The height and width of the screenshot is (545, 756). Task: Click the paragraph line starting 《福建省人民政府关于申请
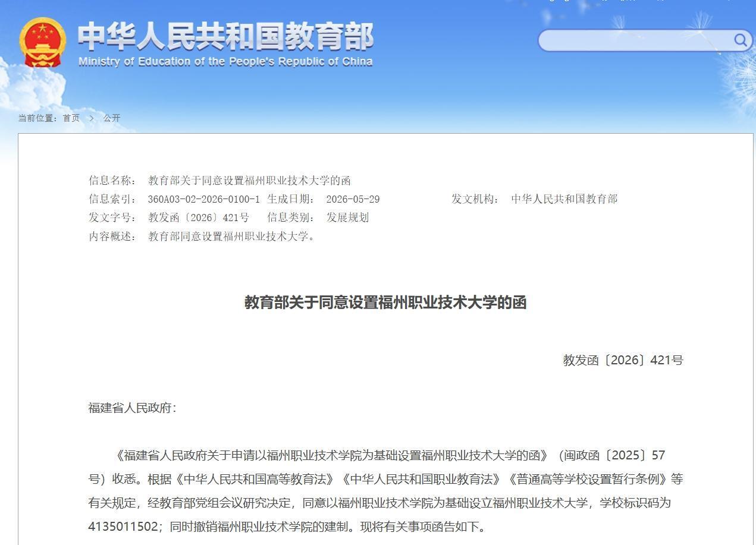tap(389, 455)
